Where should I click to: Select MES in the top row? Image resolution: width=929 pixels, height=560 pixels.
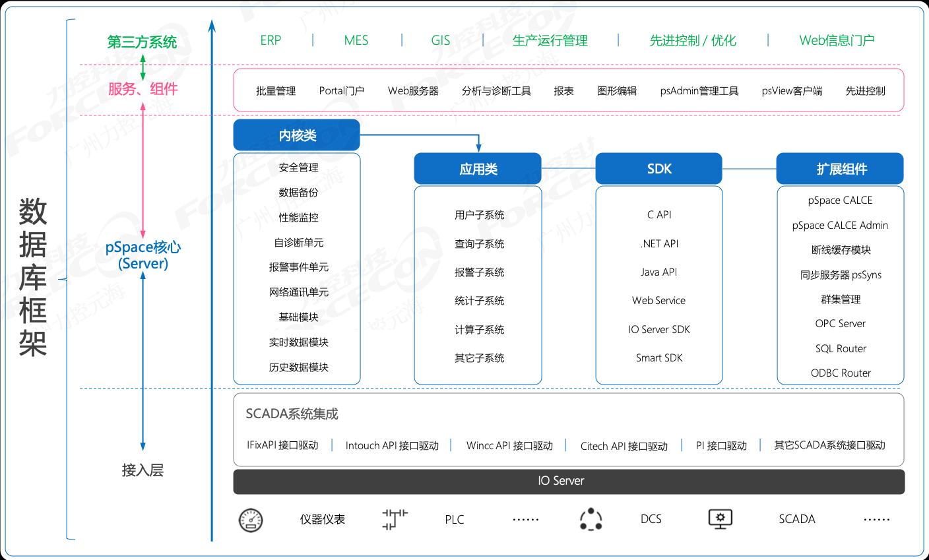[x=356, y=40]
